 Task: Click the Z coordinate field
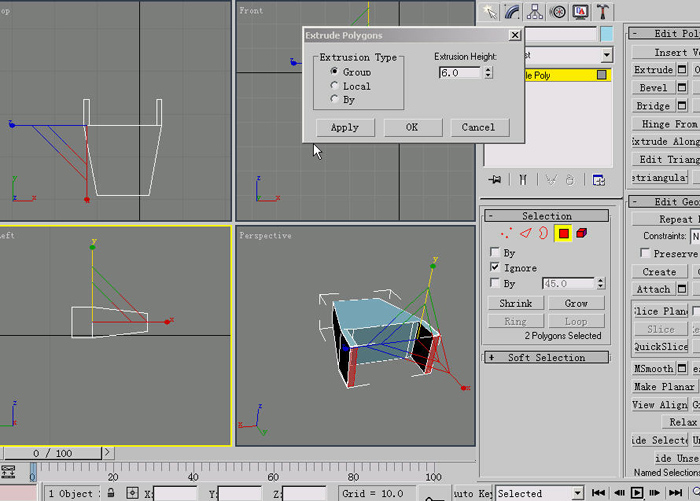304,493
